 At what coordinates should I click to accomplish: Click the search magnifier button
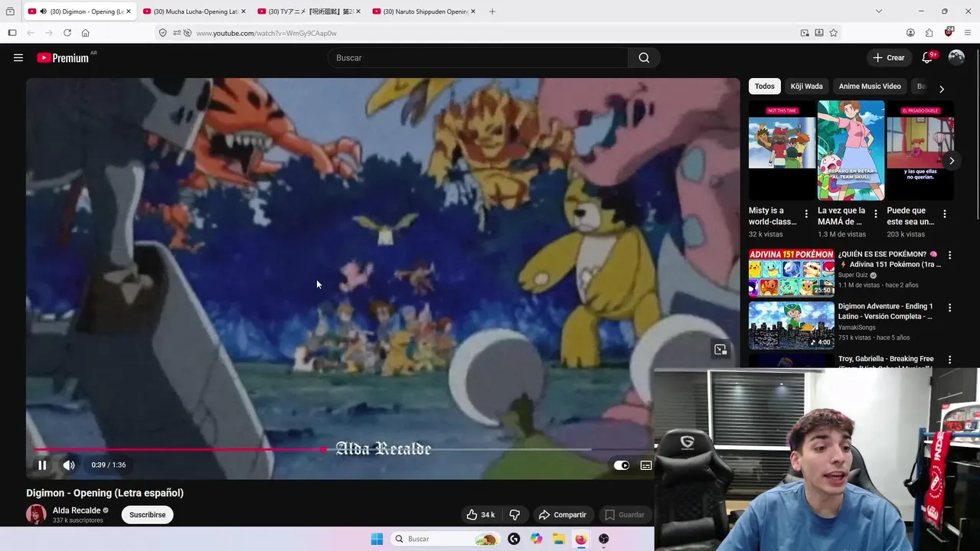644,57
